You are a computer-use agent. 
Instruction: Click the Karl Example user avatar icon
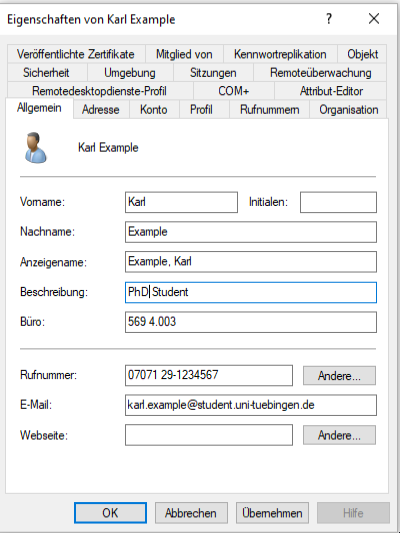click(x=35, y=148)
